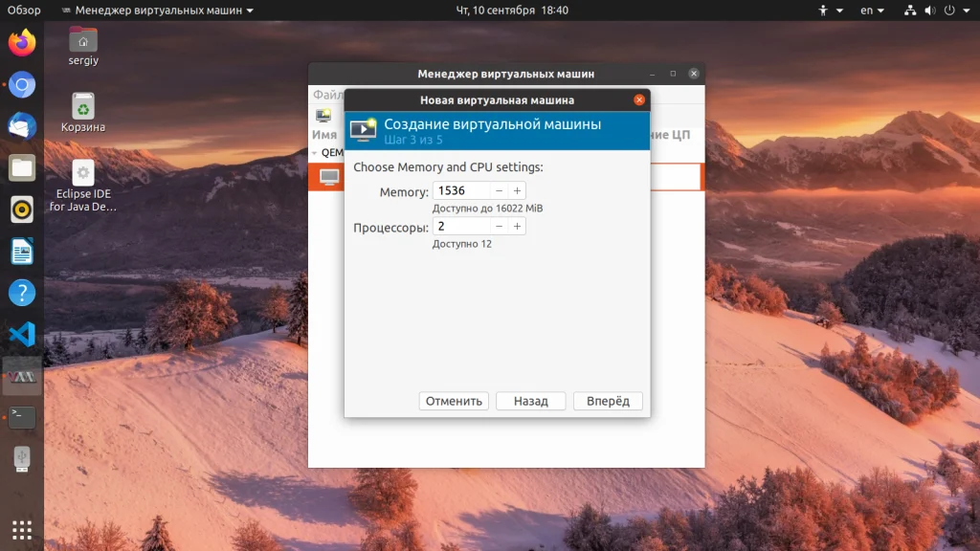Show applications grid at dock bottom

click(x=22, y=530)
